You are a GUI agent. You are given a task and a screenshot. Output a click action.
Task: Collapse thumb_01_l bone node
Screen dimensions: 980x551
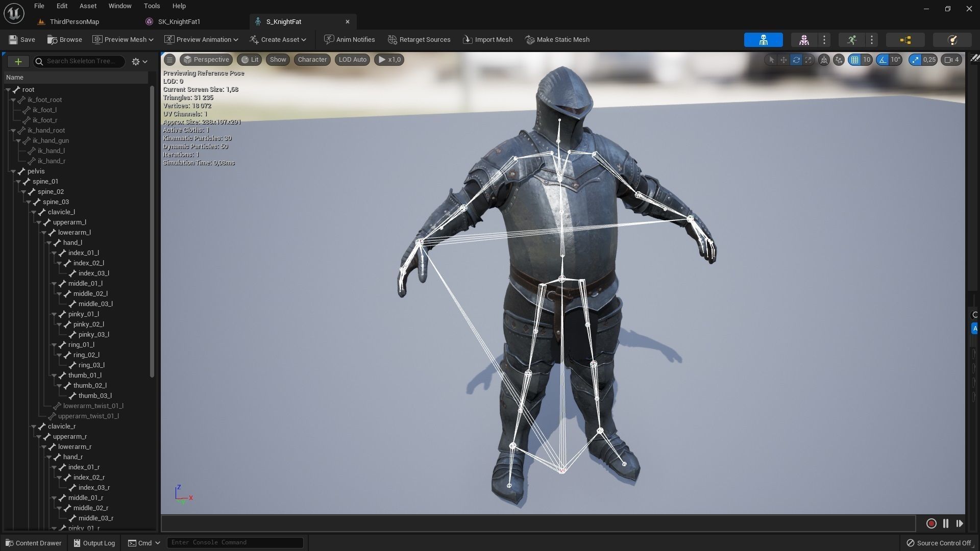pos(54,375)
